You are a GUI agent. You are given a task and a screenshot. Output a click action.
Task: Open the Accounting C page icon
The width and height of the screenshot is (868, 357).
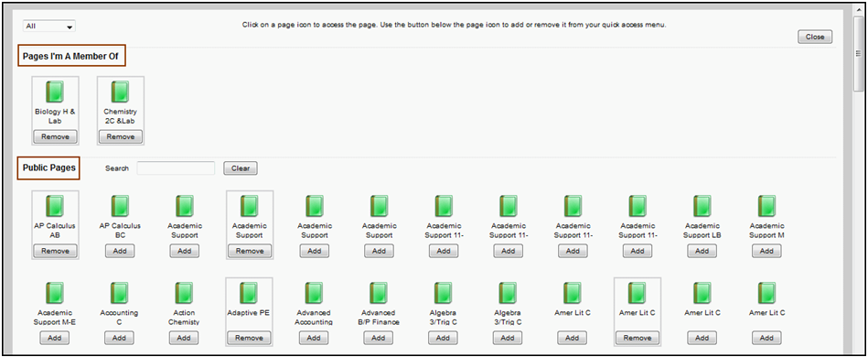coord(120,293)
